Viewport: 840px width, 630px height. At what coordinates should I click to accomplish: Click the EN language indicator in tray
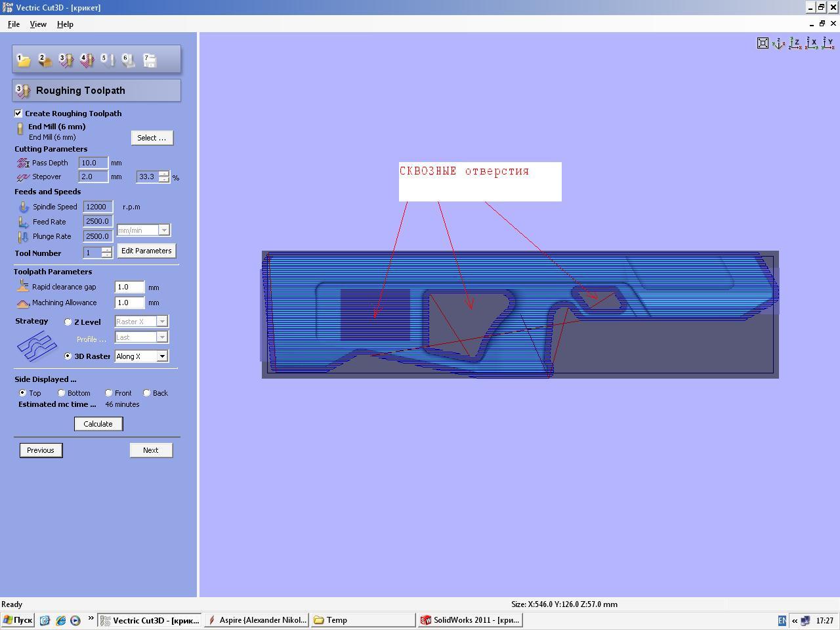click(x=782, y=620)
